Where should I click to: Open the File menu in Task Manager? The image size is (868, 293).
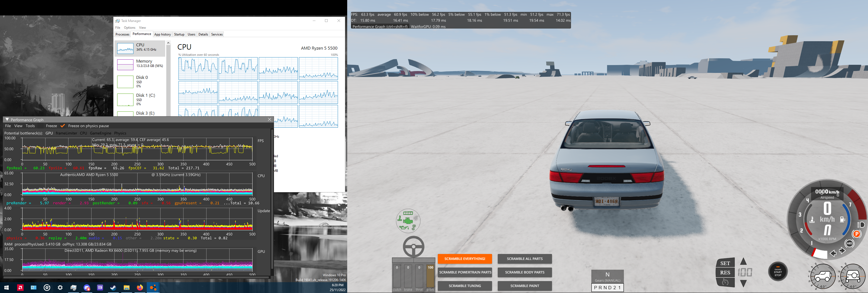click(118, 28)
